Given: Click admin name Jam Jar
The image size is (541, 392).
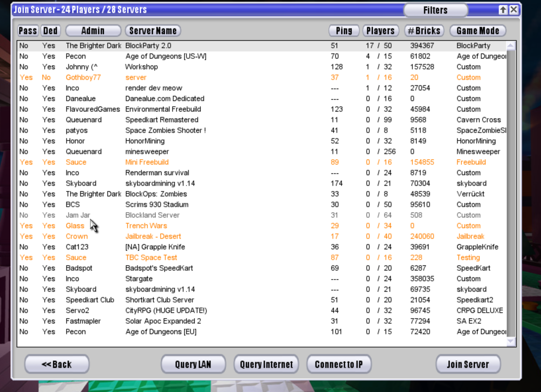Looking at the screenshot, I should coord(78,215).
